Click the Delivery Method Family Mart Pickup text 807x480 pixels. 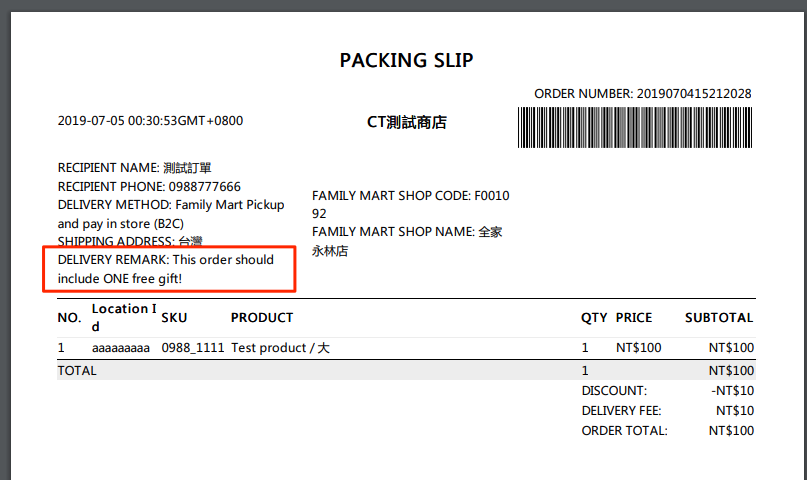pos(171,214)
